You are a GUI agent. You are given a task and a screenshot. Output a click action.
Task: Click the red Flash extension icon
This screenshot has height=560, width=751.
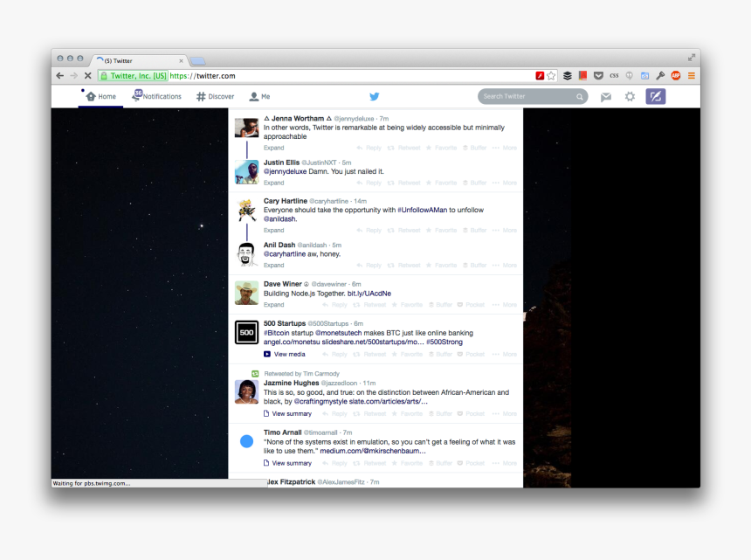pyautogui.click(x=540, y=76)
